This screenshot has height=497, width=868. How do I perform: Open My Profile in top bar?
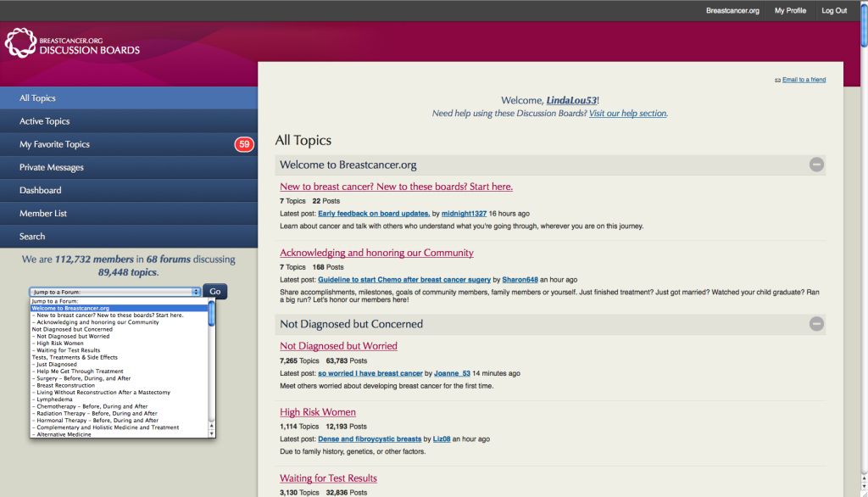pyautogui.click(x=790, y=10)
